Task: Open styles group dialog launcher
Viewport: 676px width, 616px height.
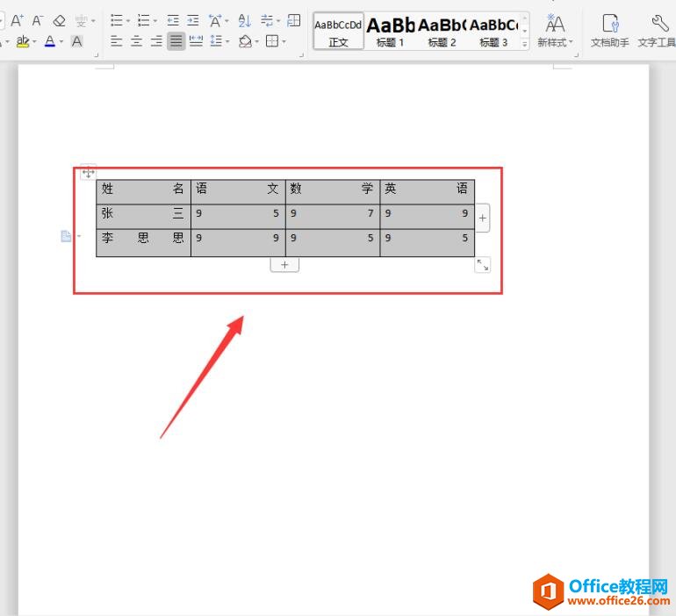Action: pos(577,55)
